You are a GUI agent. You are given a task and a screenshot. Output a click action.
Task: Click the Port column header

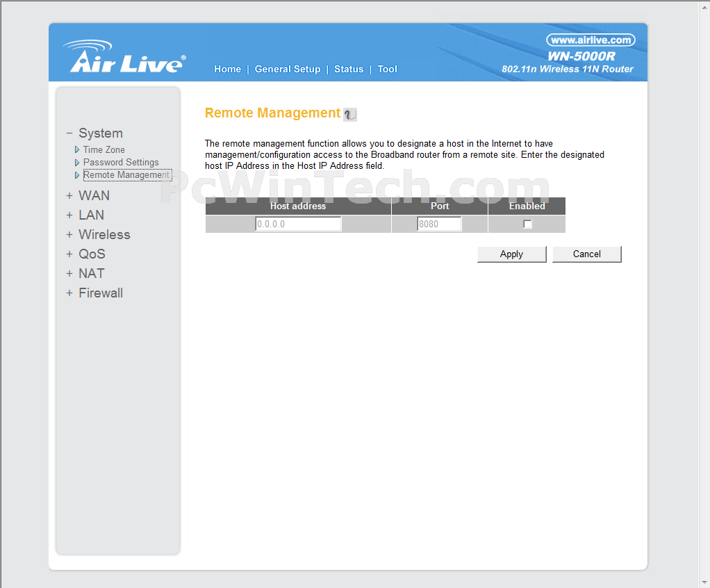point(440,206)
